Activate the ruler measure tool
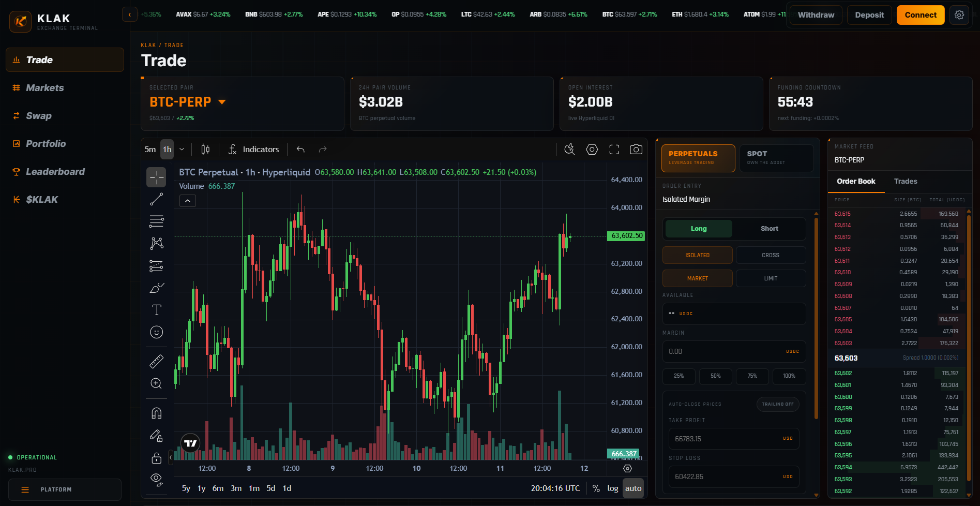The width and height of the screenshot is (980, 506). [157, 361]
